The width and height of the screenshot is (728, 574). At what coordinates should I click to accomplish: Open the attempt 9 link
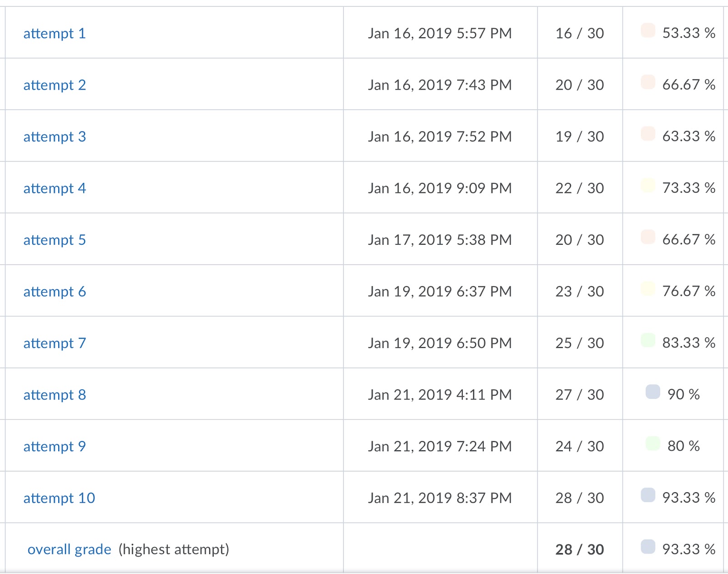coord(55,447)
